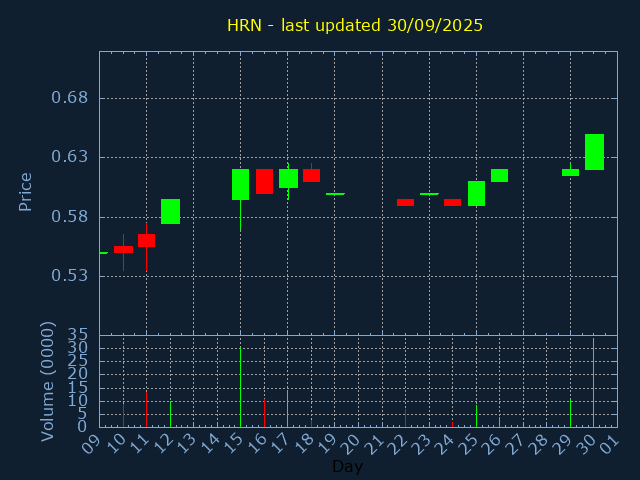Select the 0 volume axis label
640x480 pixels.
(x=82, y=427)
